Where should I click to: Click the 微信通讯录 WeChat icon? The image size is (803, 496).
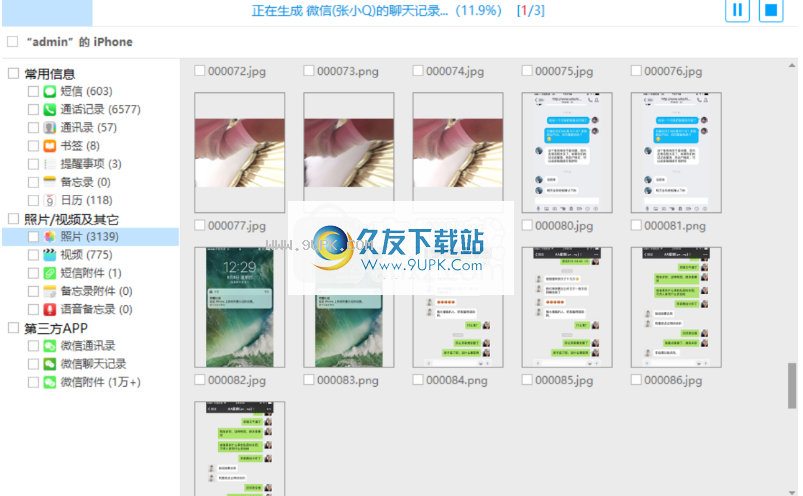point(50,346)
